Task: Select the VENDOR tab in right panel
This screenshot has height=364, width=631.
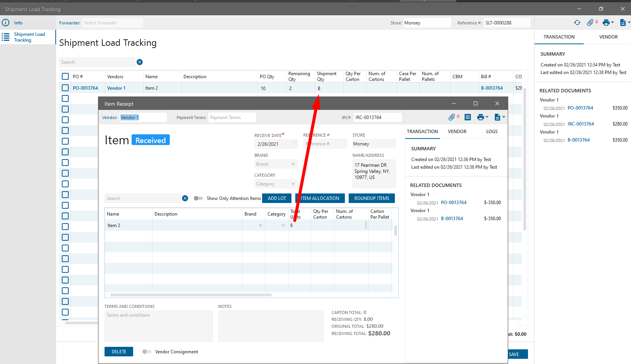Action: [x=608, y=37]
